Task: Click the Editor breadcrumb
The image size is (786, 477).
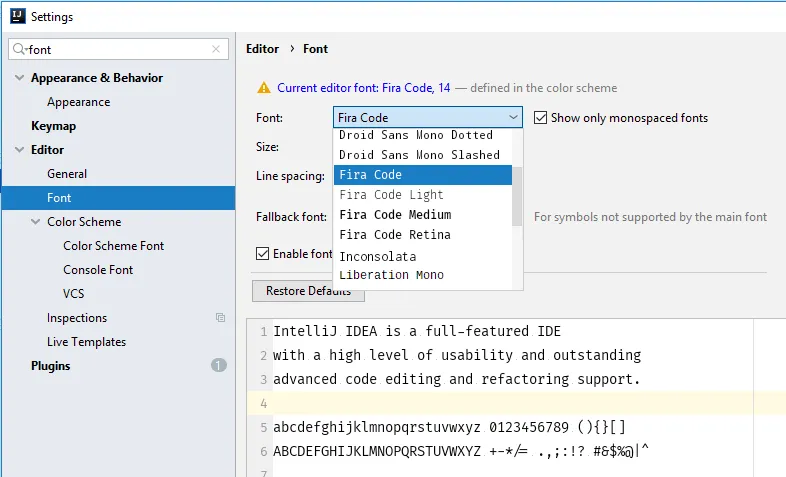Action: click(x=262, y=49)
